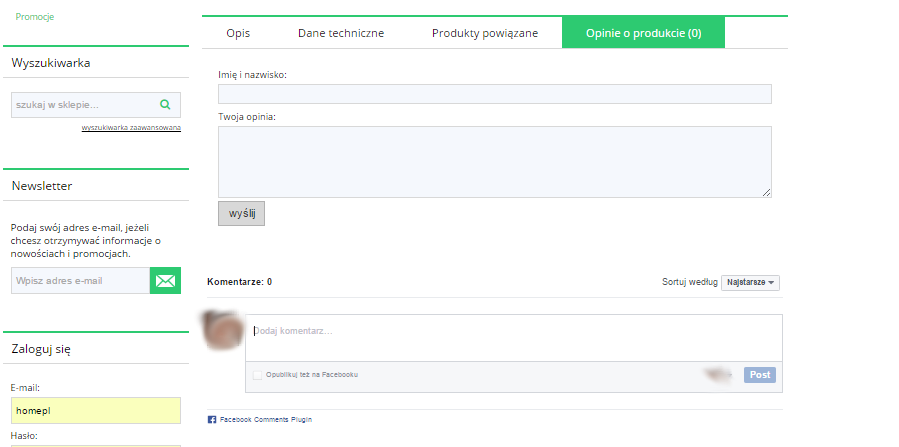This screenshot has width=899, height=447.
Task: Click the green search magnifier icon
Action: pyautogui.click(x=165, y=104)
